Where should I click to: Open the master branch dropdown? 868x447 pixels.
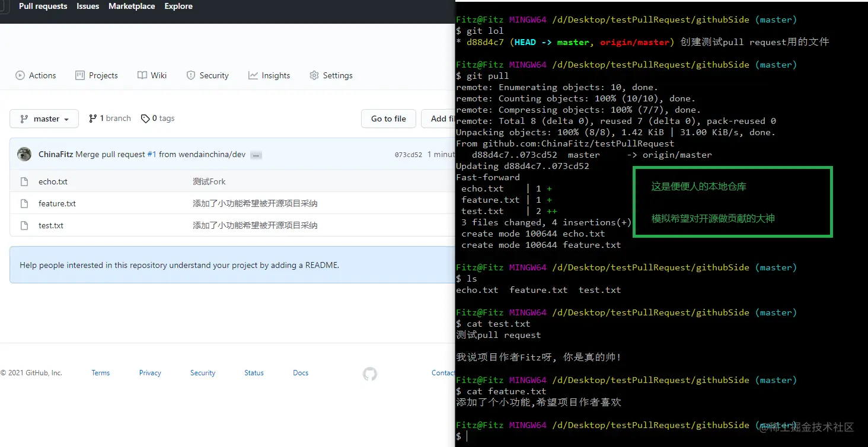click(x=44, y=119)
